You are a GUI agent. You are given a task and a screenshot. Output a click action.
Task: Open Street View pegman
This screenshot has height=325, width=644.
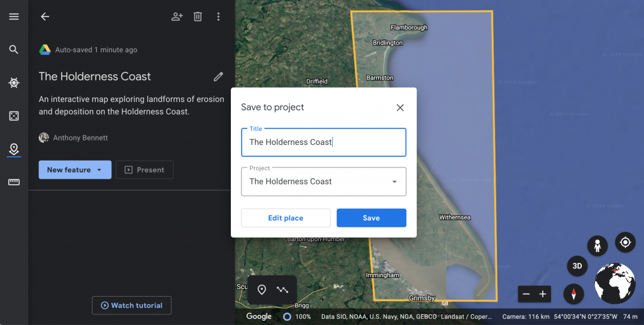click(597, 245)
